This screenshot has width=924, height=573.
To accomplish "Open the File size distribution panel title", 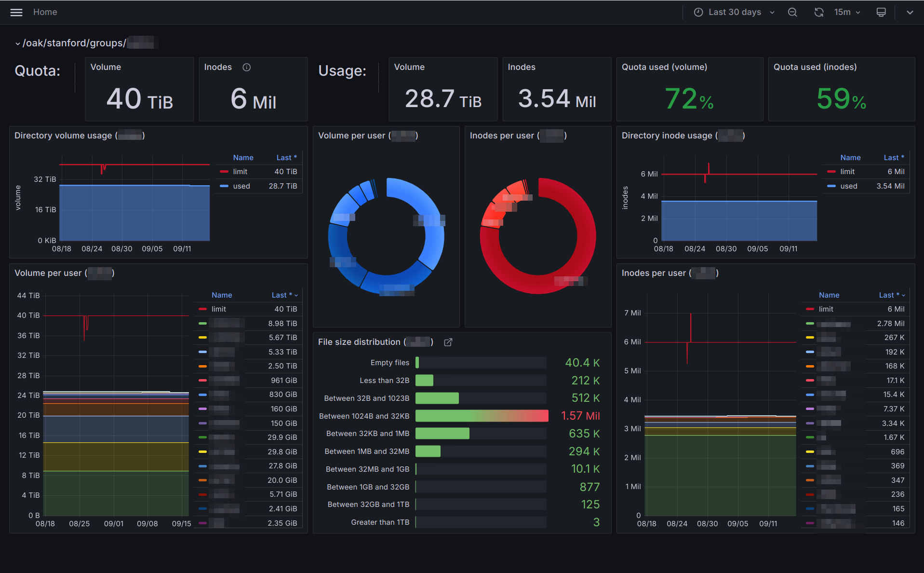I will click(375, 342).
